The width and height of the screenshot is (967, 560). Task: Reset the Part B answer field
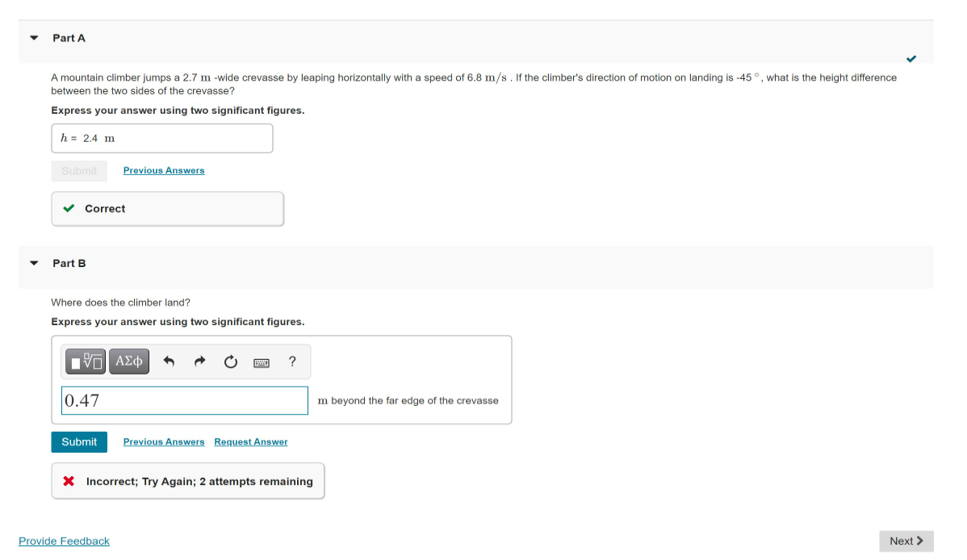click(x=231, y=361)
